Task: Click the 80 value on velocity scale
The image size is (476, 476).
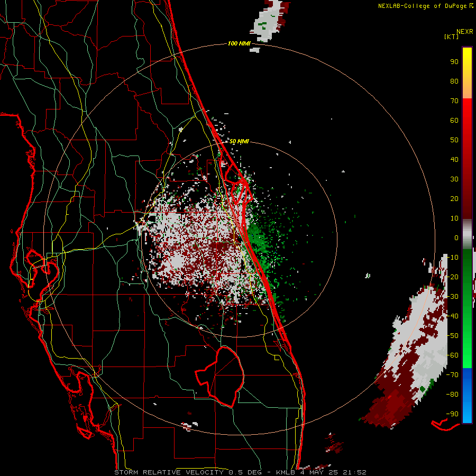Action: point(454,81)
